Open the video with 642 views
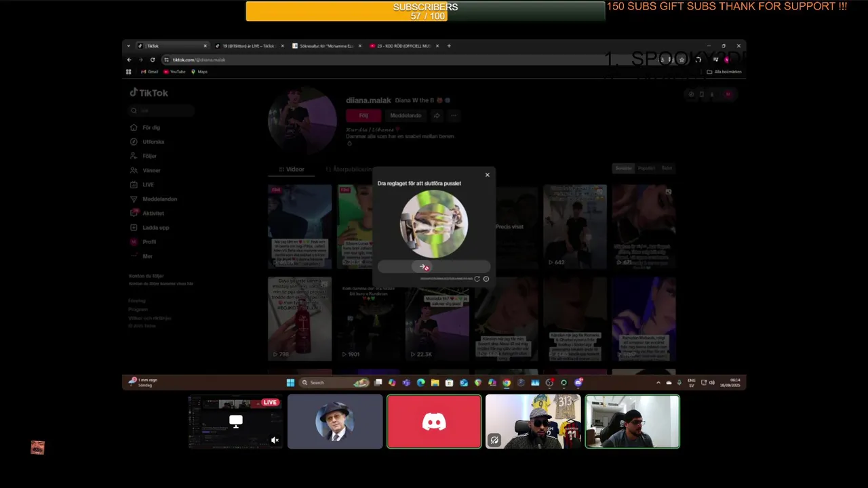 click(574, 226)
